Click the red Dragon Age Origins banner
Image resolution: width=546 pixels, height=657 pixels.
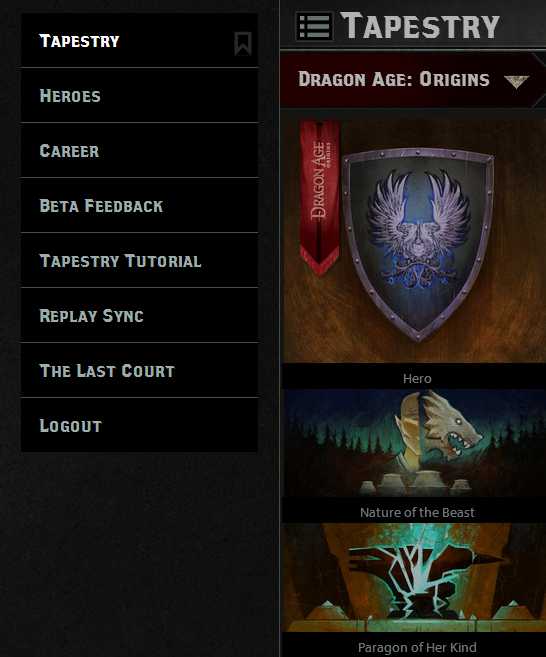pos(319,197)
